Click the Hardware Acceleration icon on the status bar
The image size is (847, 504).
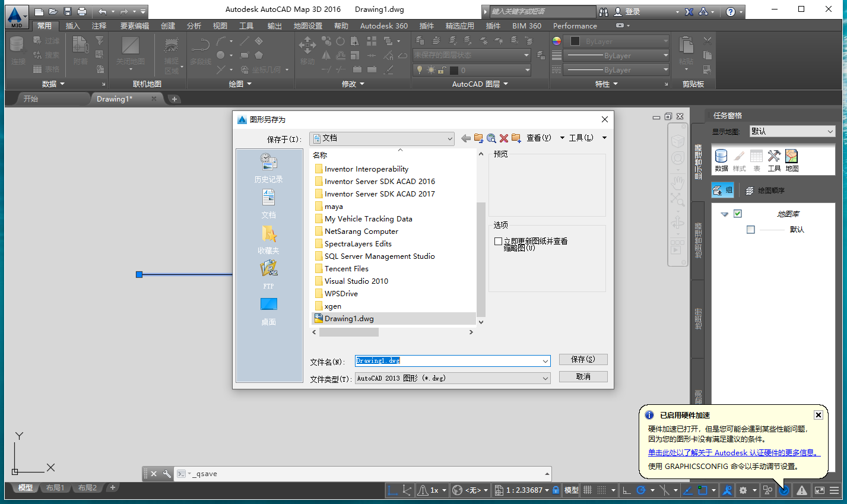[784, 490]
